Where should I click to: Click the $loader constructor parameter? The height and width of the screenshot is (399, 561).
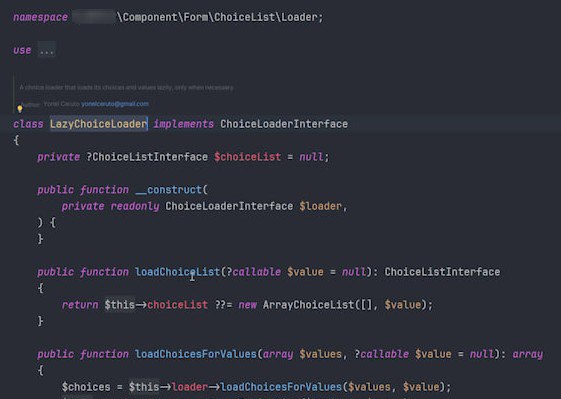coord(321,206)
